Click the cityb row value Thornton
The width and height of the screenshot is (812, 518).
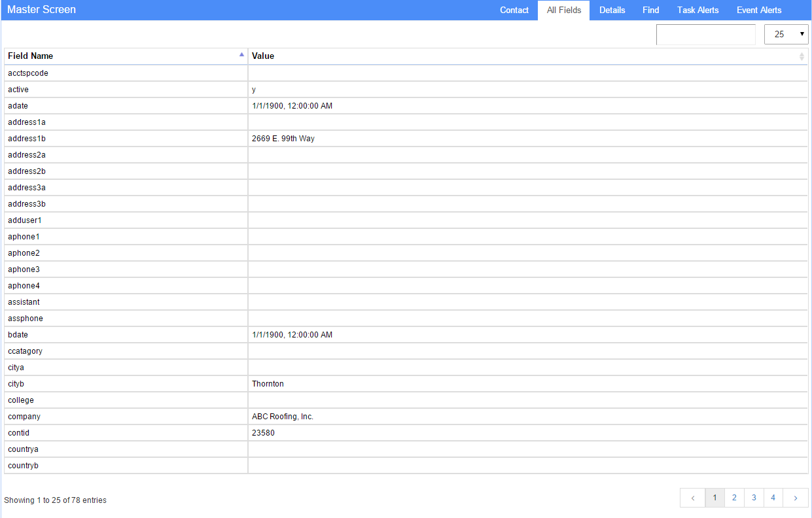point(268,384)
